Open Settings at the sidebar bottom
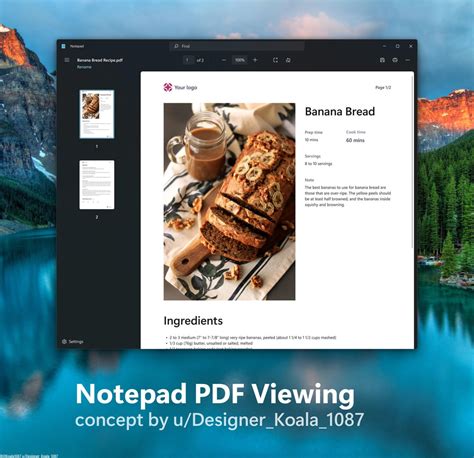This screenshot has height=458, width=474. [x=73, y=342]
